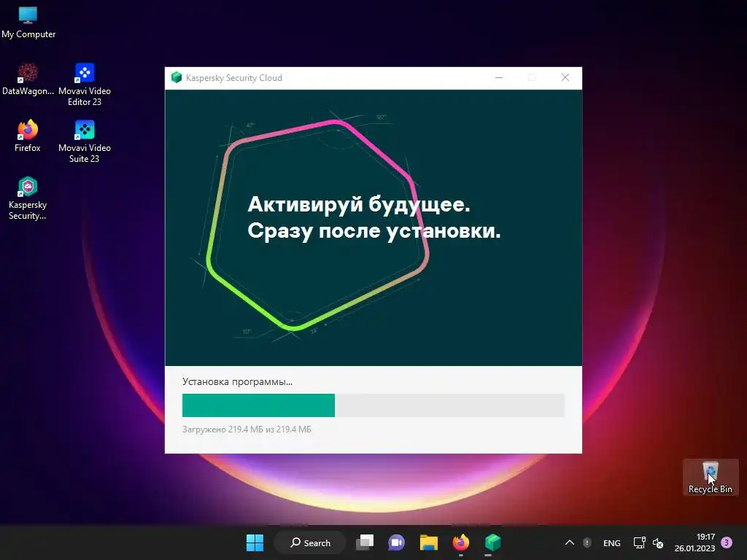Screen dimensions: 747x560
Task: Open the network status tray icon
Action: (639, 542)
